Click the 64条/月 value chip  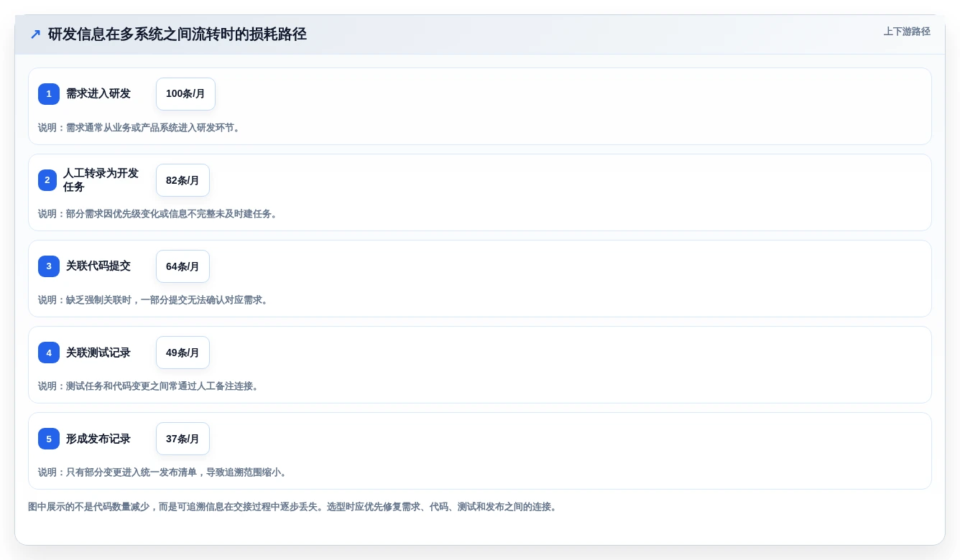(x=183, y=266)
